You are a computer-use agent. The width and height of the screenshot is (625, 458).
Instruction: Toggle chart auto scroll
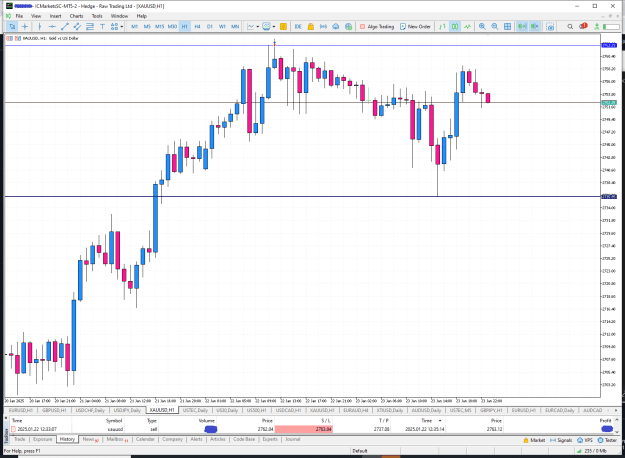[x=522, y=27]
